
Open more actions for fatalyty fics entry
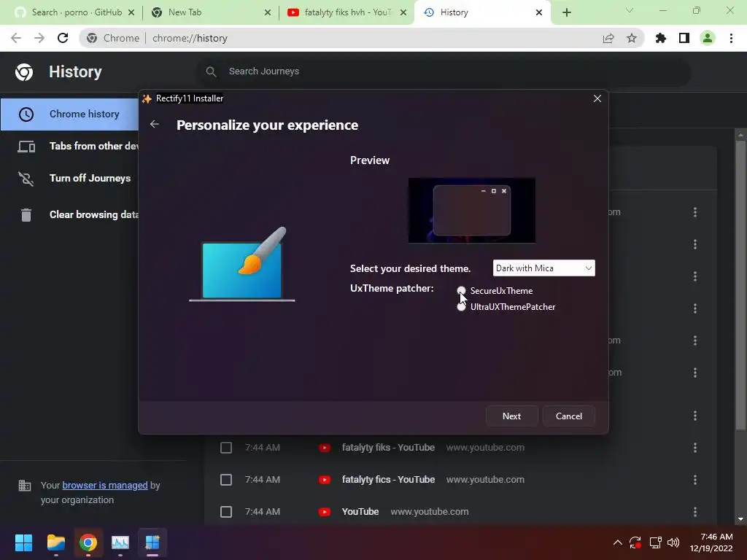pyautogui.click(x=695, y=480)
